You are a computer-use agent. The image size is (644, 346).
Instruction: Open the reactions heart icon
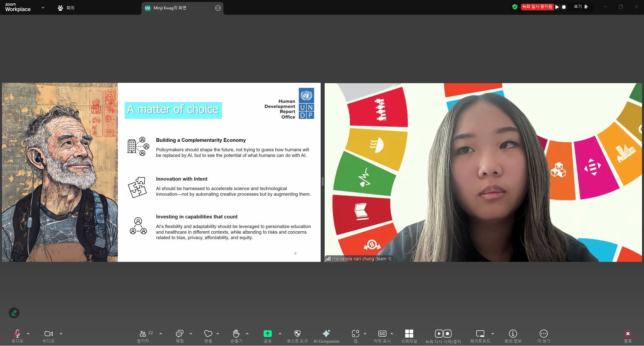[x=208, y=334]
